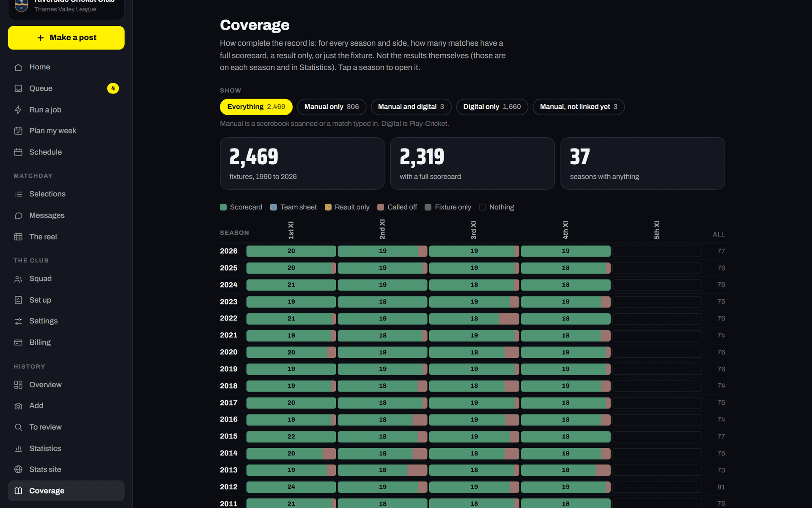
Task: Click the Result only legend swatch
Action: (328, 207)
